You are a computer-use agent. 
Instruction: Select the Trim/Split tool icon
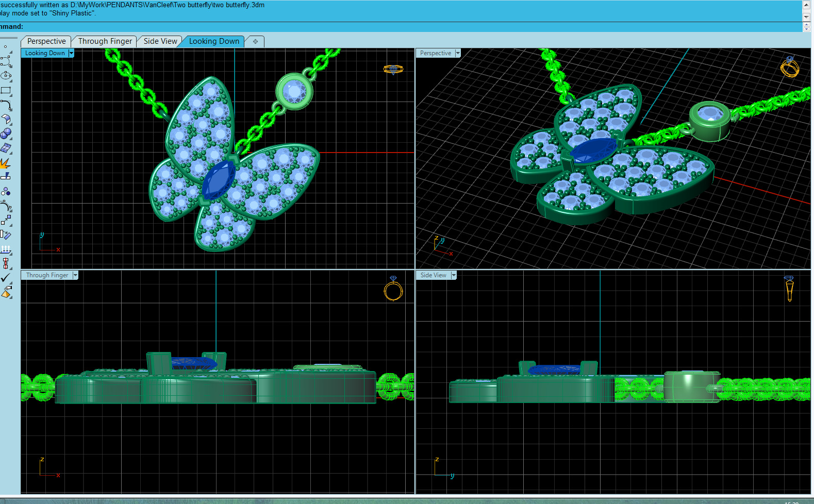[x=6, y=177]
